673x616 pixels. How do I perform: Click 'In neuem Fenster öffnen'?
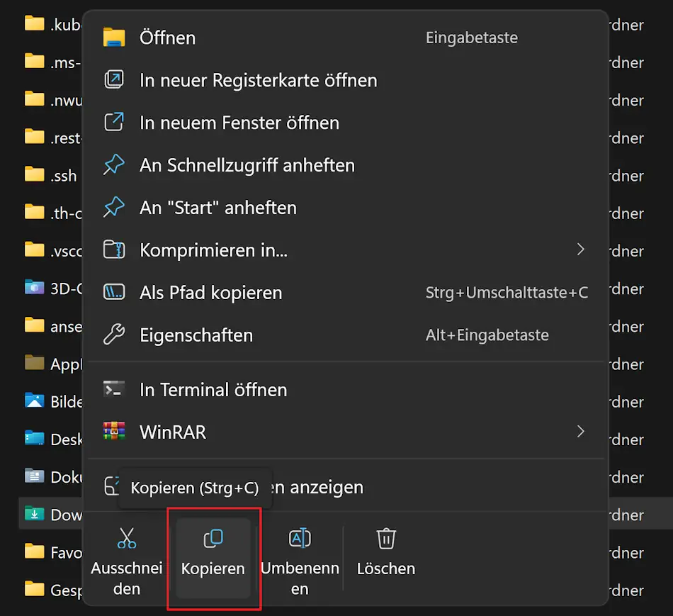tap(239, 122)
